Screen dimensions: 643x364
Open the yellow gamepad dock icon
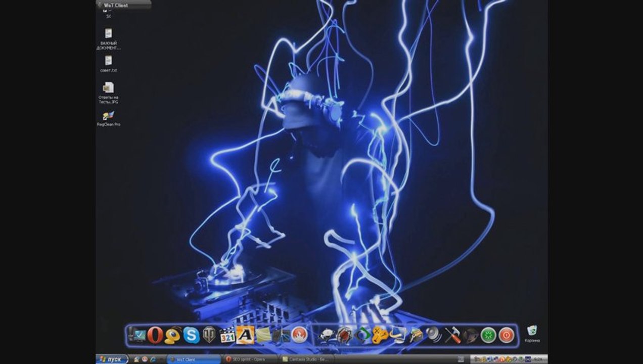pyautogui.click(x=380, y=335)
